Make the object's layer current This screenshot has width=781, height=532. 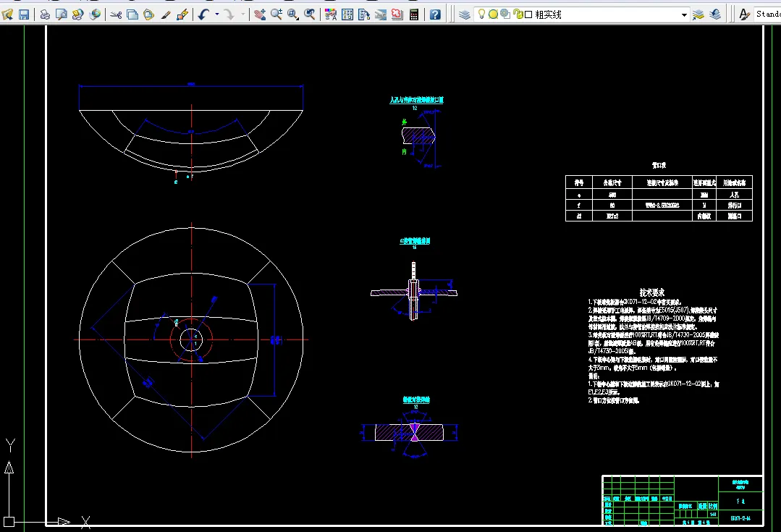click(x=698, y=14)
